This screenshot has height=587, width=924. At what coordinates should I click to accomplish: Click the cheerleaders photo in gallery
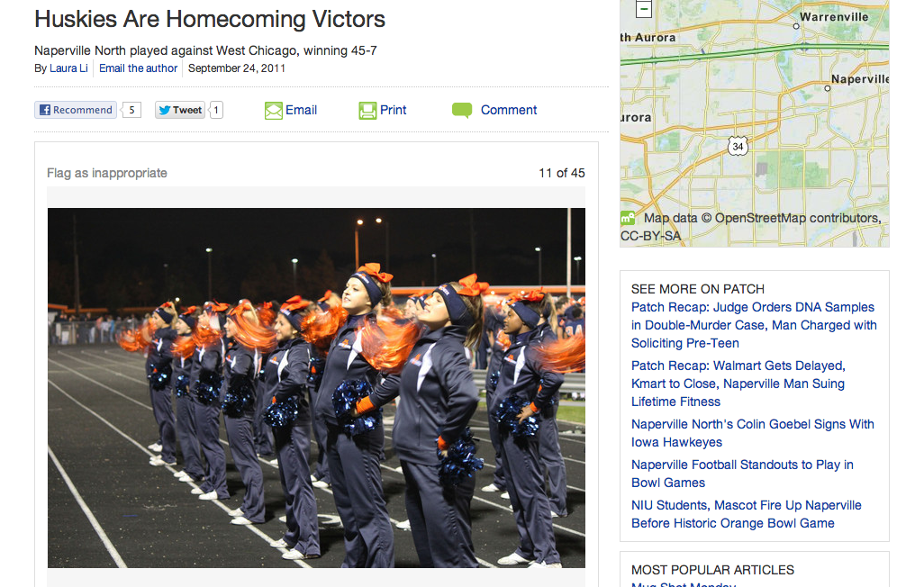coord(316,388)
